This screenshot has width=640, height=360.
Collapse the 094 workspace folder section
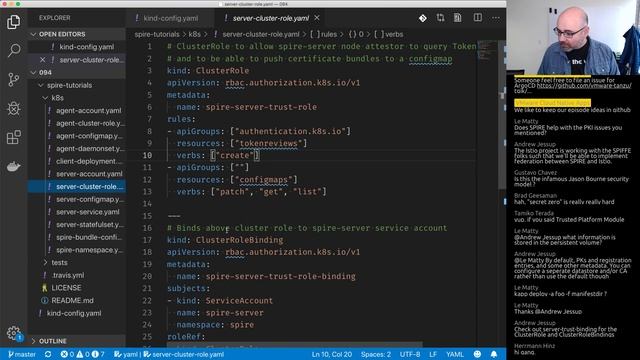click(x=77, y=72)
